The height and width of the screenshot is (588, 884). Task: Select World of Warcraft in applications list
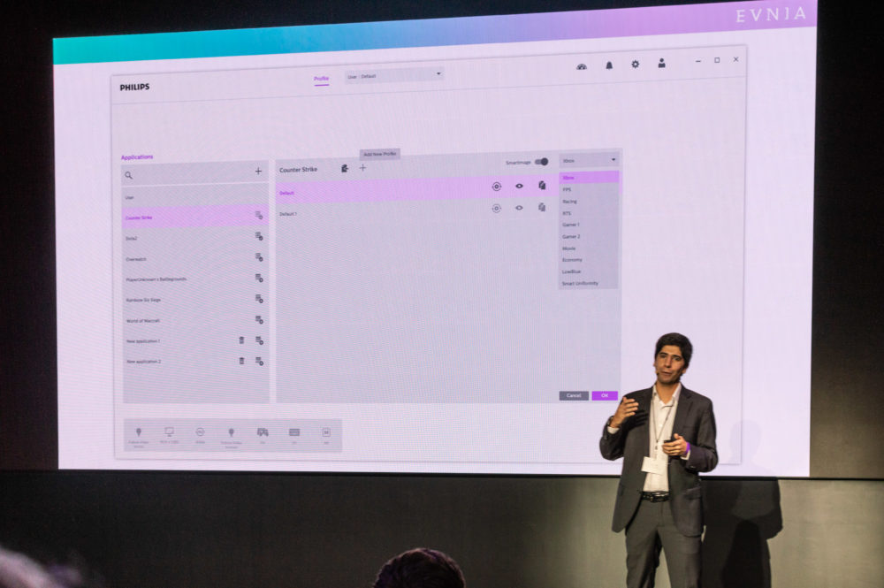tap(195, 320)
